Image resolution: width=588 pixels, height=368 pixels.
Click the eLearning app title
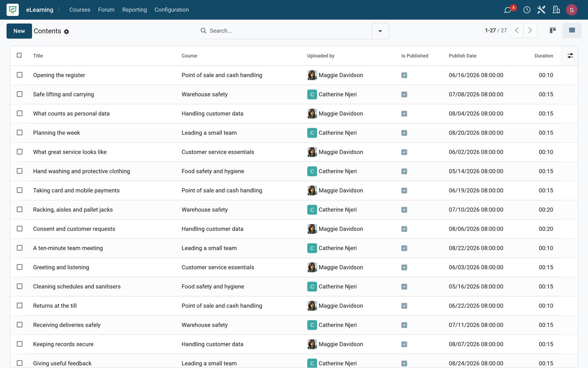[x=40, y=10]
